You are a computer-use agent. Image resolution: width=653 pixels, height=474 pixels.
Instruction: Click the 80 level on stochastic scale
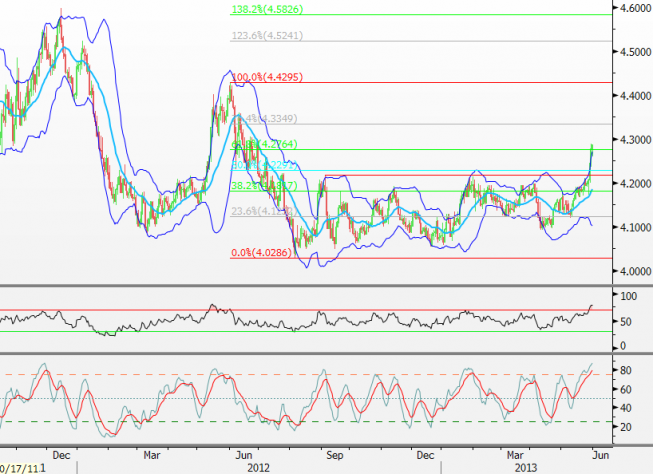tap(626, 370)
